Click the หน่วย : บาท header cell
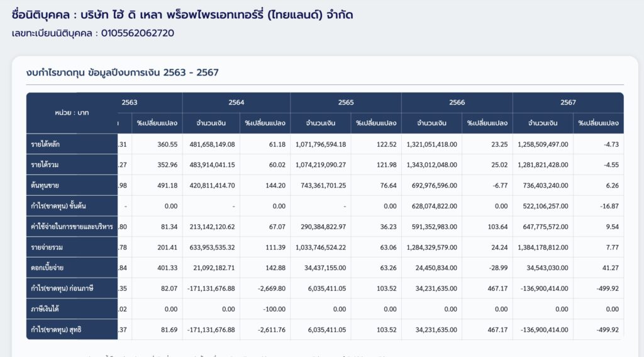The image size is (644, 357). (72, 113)
